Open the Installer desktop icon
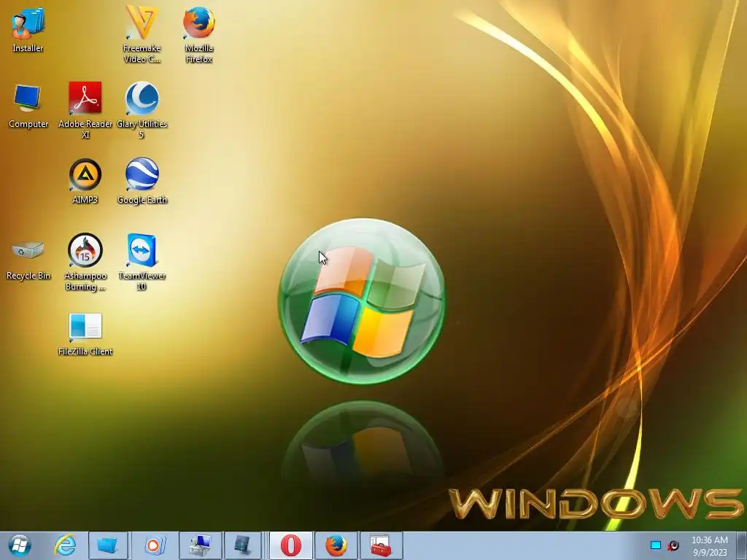The width and height of the screenshot is (747, 560). (x=28, y=29)
